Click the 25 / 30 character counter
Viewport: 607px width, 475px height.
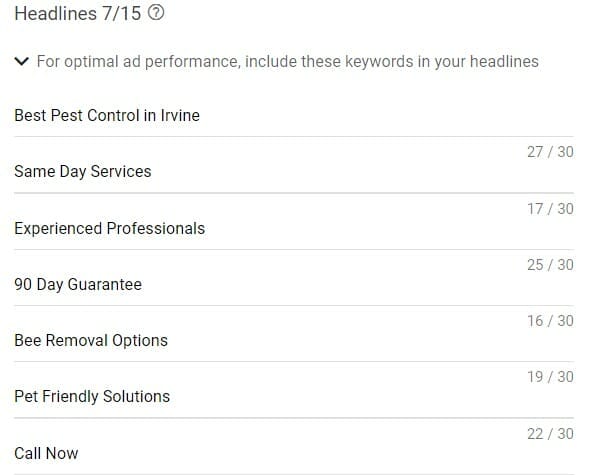tap(550, 265)
